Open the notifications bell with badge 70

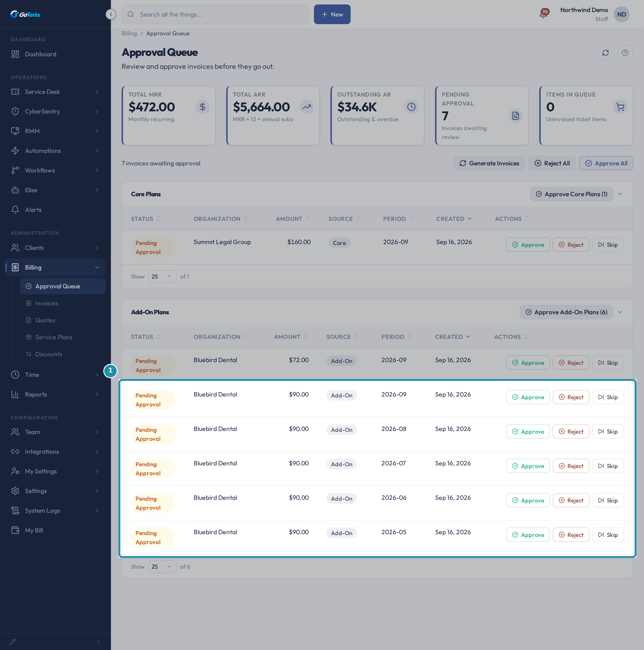(544, 14)
